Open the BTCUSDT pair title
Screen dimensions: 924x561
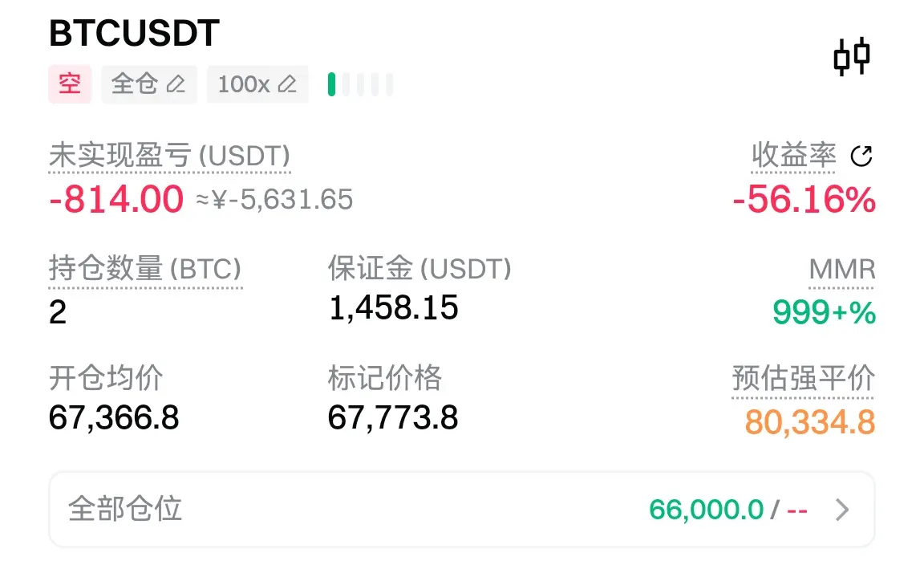click(x=134, y=33)
